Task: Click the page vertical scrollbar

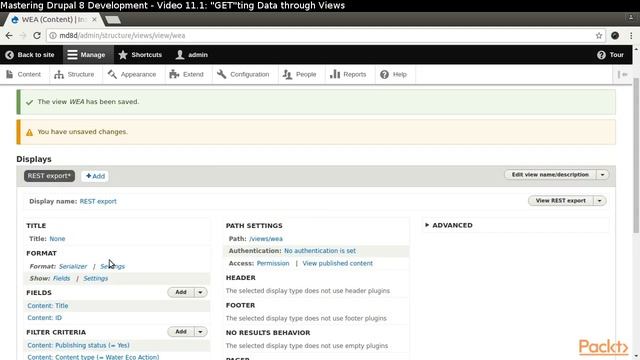Action: (636, 155)
